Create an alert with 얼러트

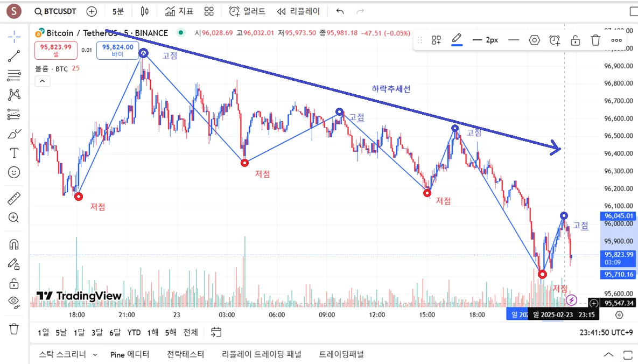(247, 11)
